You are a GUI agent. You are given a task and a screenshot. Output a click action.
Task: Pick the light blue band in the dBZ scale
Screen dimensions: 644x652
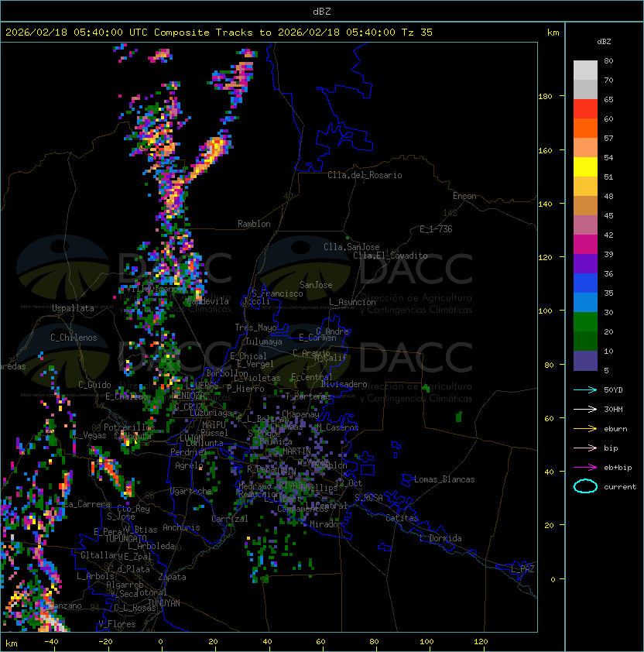(585, 302)
